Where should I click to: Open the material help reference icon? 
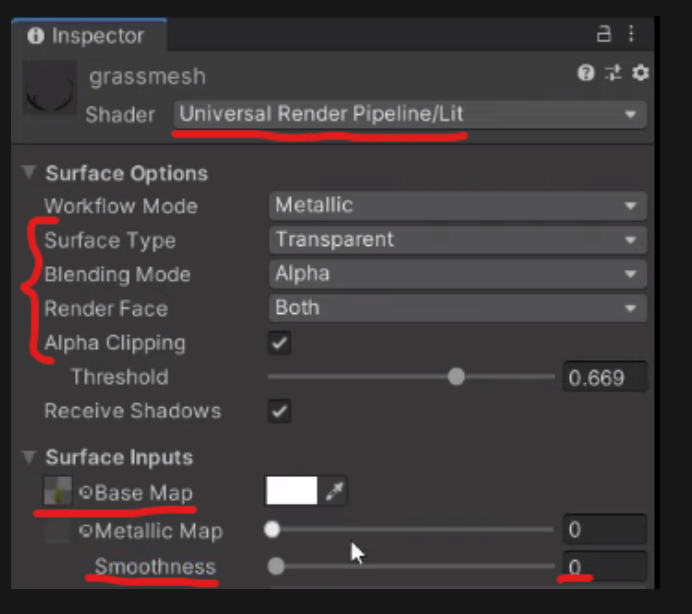tap(586, 73)
